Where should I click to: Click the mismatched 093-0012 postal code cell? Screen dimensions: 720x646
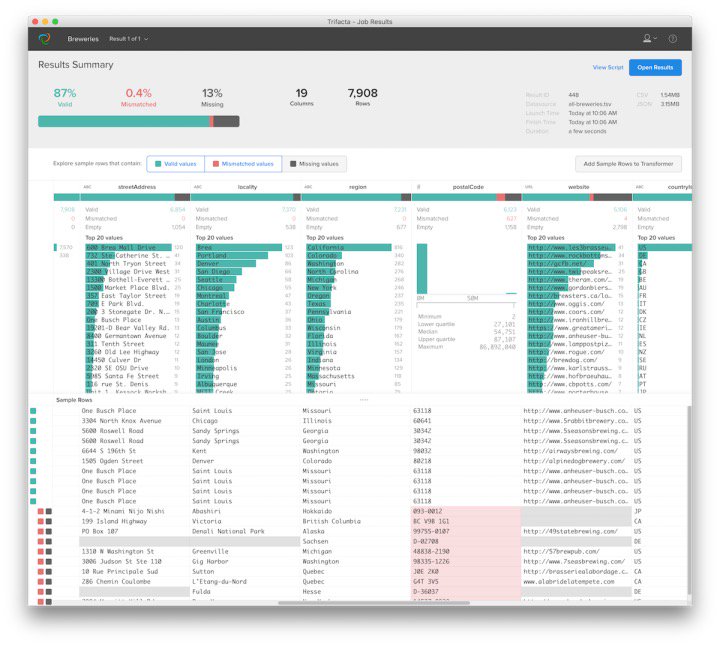[466, 511]
